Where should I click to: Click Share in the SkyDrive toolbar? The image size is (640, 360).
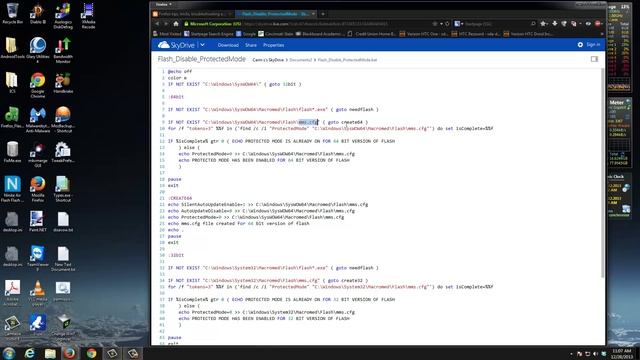251,45
